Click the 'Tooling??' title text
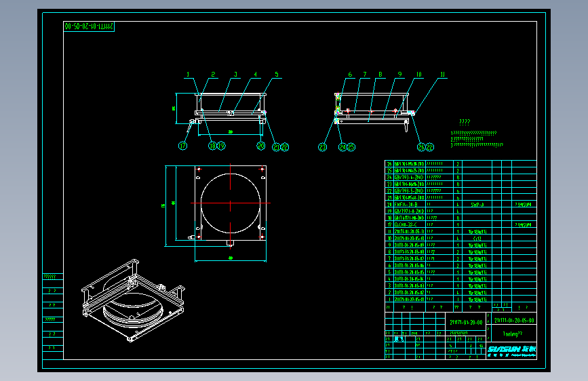588x381 pixels. coord(512,334)
